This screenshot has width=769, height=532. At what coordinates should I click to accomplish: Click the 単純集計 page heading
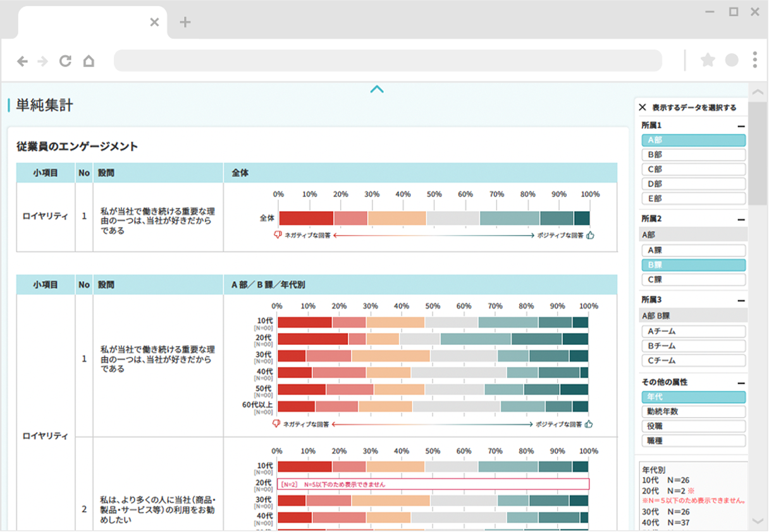pos(44,106)
